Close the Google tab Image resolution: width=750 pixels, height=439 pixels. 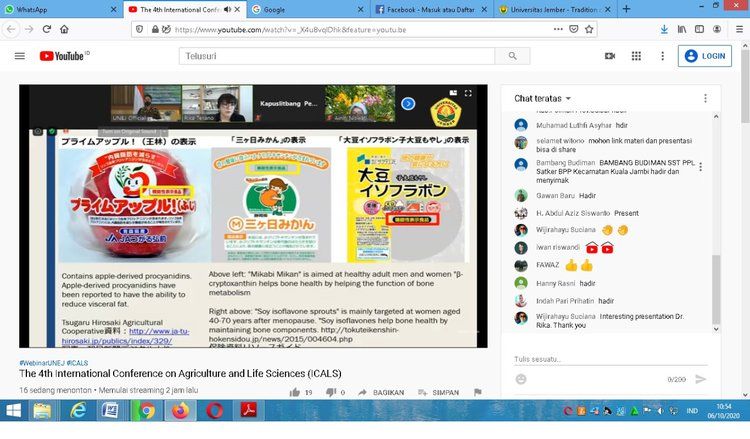361,9
